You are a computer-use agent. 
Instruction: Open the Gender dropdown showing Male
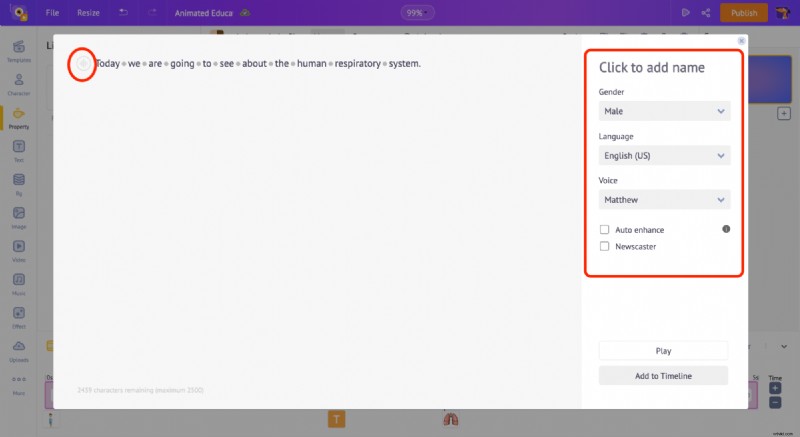(x=664, y=111)
